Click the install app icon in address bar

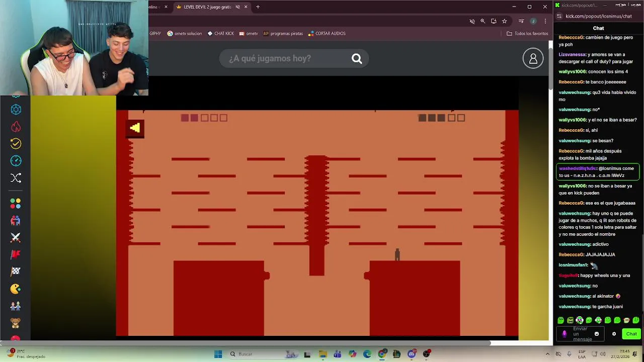[x=494, y=21]
